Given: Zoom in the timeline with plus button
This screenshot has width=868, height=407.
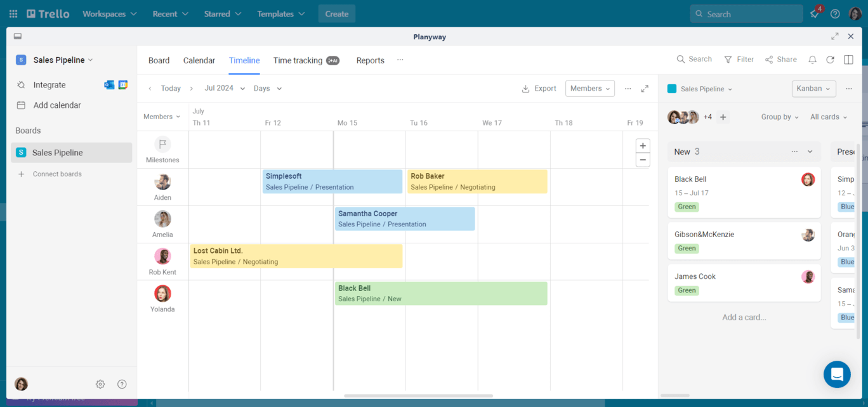Looking at the screenshot, I should (643, 146).
